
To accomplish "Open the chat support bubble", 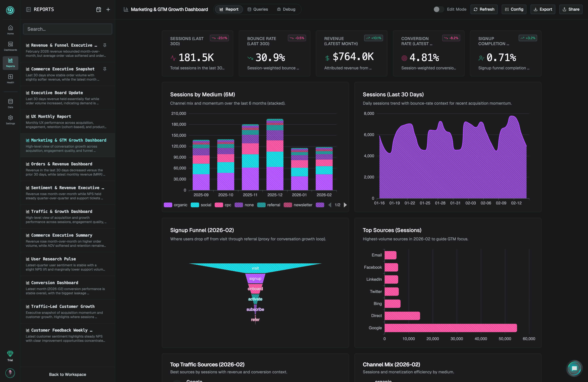I will [x=574, y=368].
